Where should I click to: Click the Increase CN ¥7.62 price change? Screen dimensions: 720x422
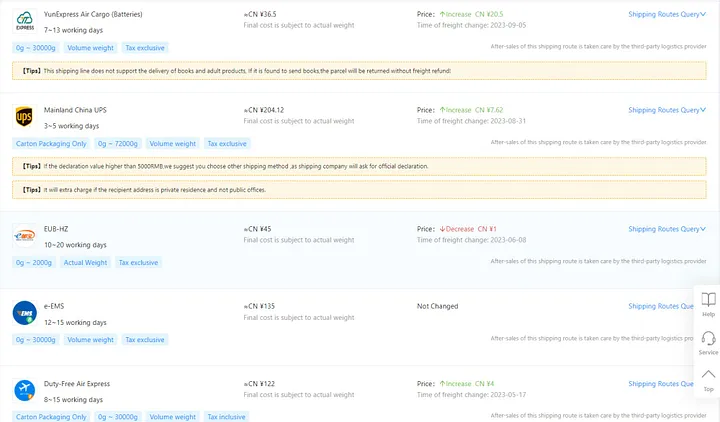[x=472, y=110]
